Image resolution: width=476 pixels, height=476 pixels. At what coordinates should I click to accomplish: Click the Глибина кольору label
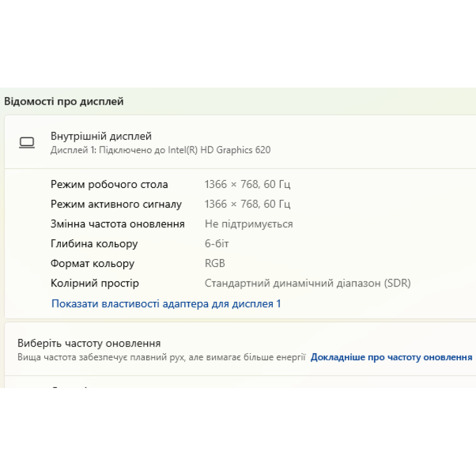pos(94,244)
